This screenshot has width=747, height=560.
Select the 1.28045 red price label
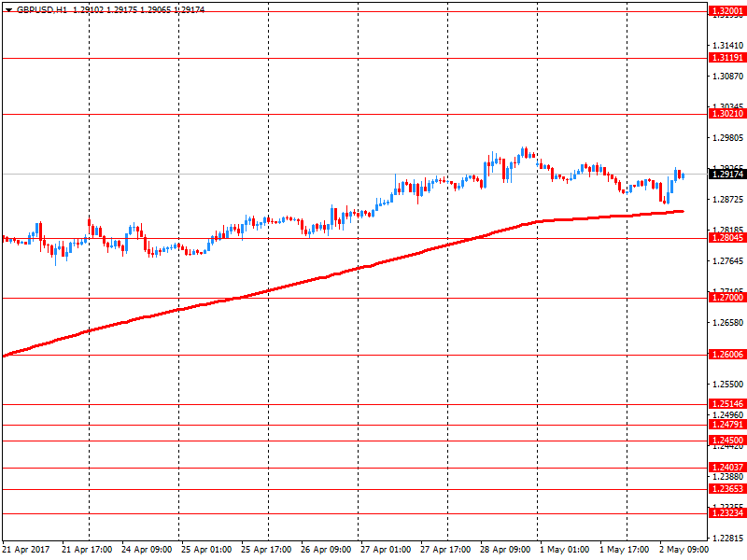pos(727,238)
